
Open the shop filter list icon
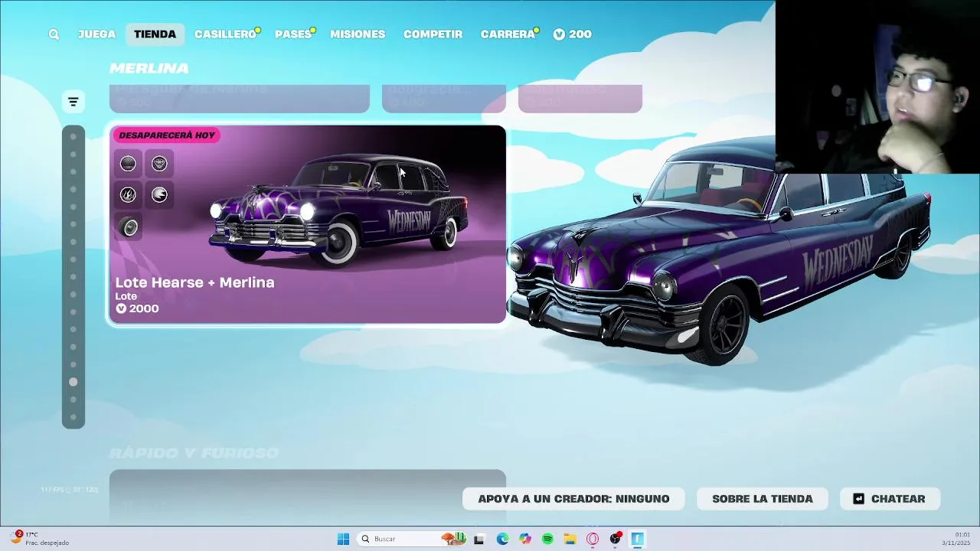[x=73, y=101]
